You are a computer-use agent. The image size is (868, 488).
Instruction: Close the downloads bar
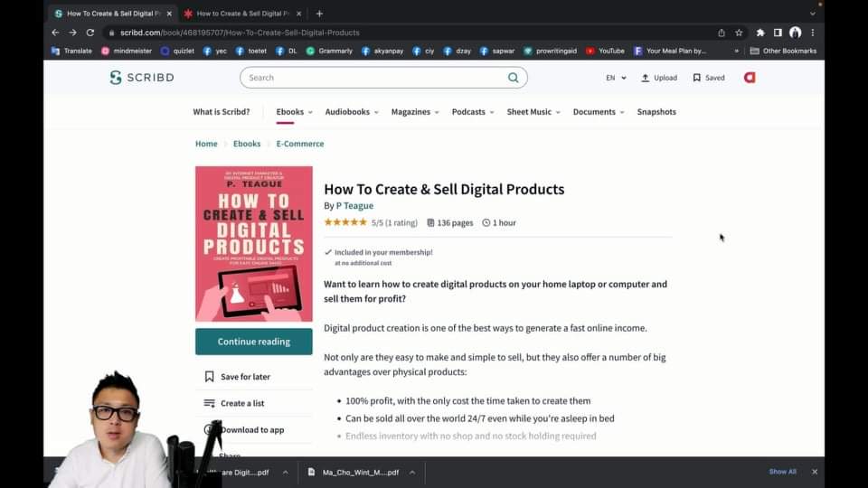[x=815, y=472]
